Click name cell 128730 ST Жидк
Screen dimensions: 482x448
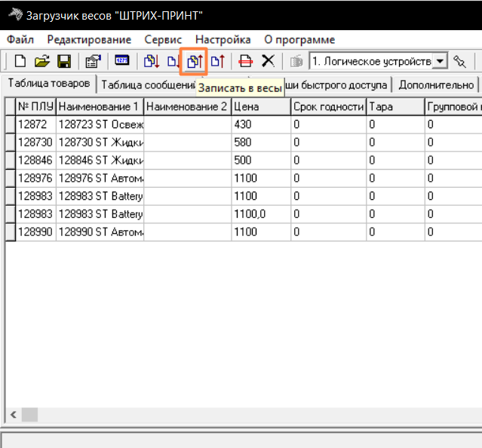100,143
